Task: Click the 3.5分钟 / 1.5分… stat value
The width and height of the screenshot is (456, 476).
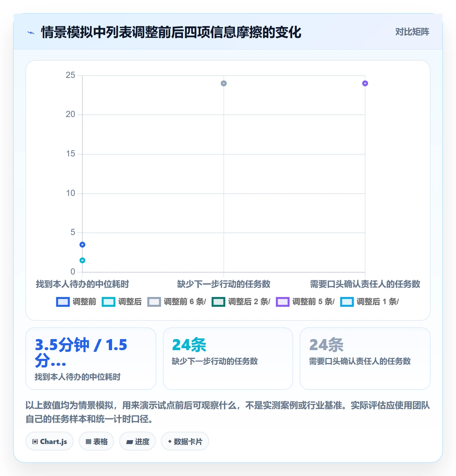Action: [x=81, y=353]
